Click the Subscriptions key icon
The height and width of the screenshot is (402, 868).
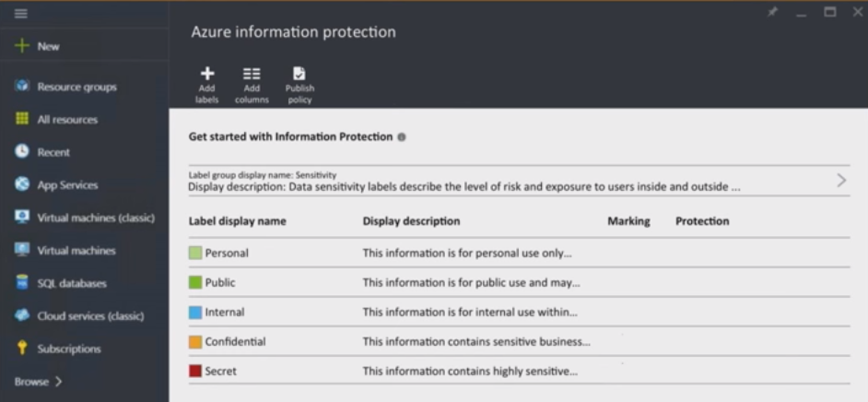pyautogui.click(x=22, y=349)
